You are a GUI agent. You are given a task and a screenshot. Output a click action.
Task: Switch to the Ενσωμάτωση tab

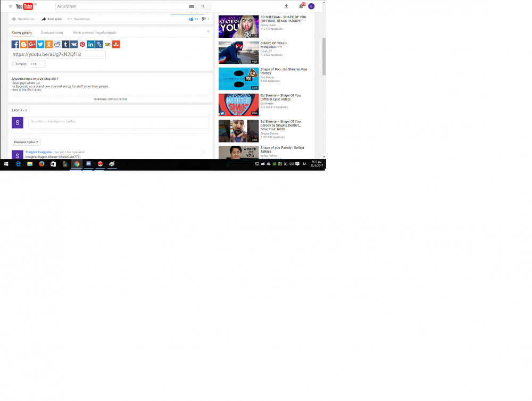coord(52,32)
